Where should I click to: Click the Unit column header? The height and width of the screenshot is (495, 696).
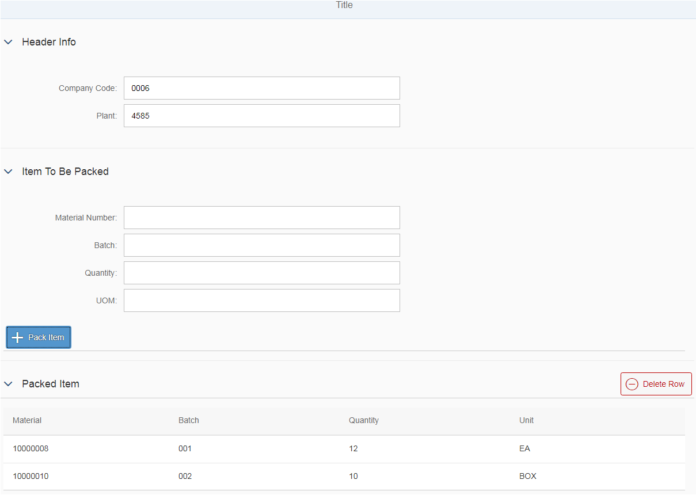[x=526, y=420]
